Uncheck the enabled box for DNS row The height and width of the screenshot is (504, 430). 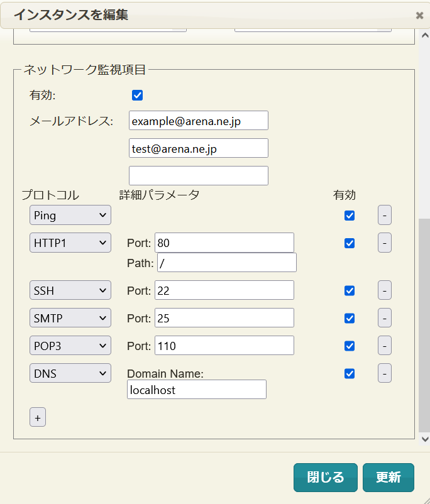pyautogui.click(x=350, y=373)
